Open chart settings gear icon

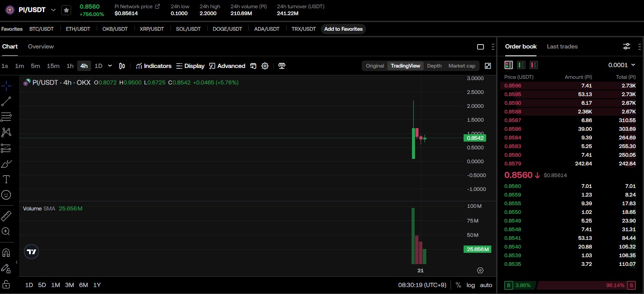[265, 66]
